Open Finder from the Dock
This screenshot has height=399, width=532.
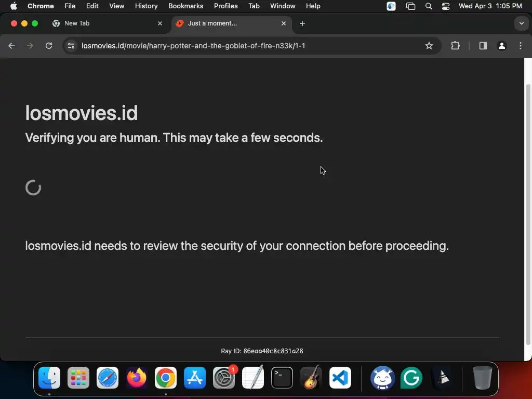pos(49,378)
